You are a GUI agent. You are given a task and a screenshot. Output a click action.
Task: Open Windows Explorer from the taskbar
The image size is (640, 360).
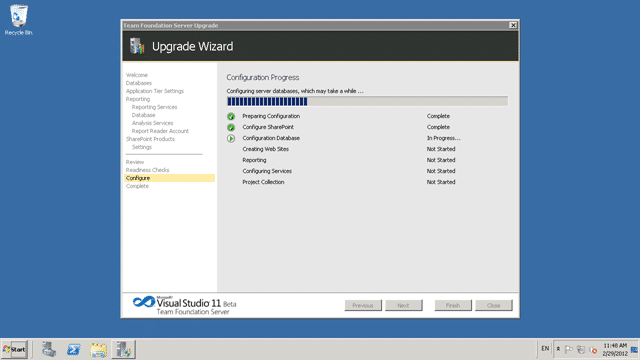coord(98,350)
